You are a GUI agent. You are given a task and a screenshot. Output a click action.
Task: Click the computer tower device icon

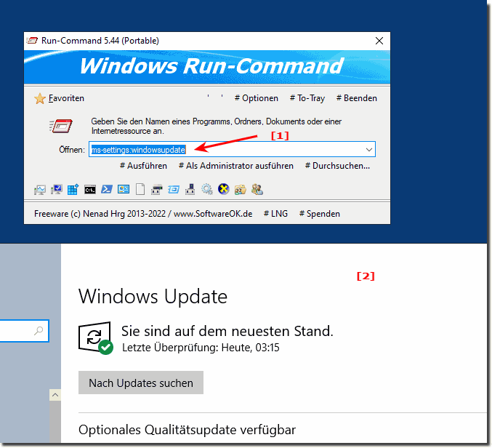[x=190, y=189]
